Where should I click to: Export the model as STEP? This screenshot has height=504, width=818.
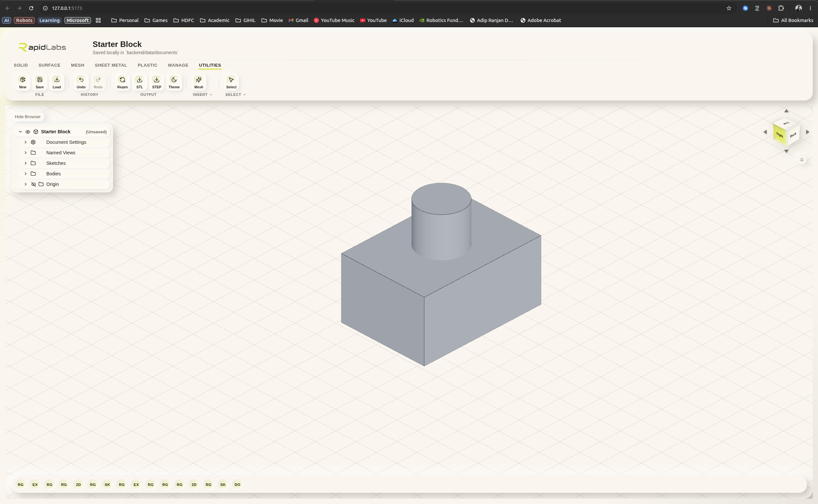157,82
